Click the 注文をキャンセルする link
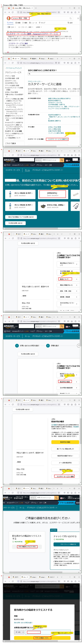Viewport: 82px width, 644px height. pyautogui.click(x=55, y=102)
